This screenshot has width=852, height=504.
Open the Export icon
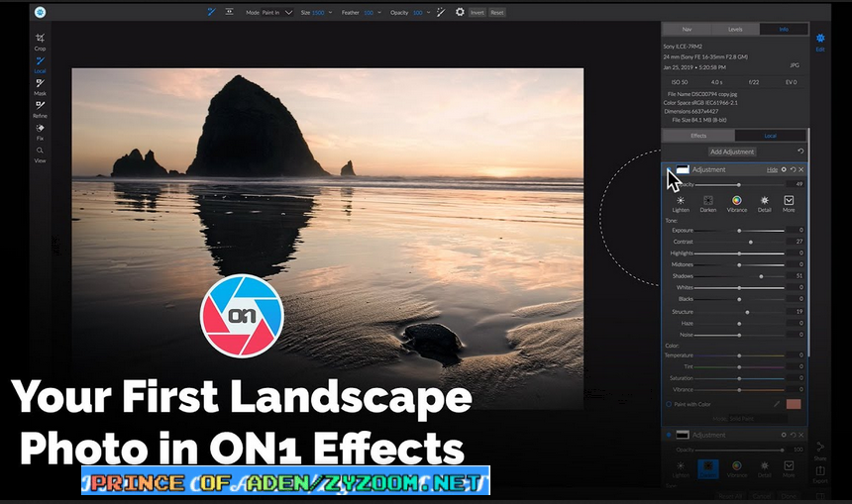point(820,474)
